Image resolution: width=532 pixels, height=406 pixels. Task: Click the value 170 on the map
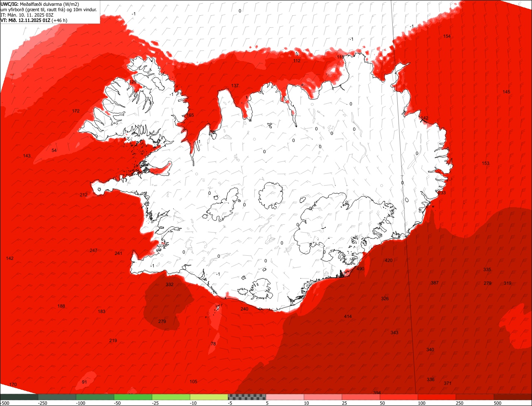13,384
